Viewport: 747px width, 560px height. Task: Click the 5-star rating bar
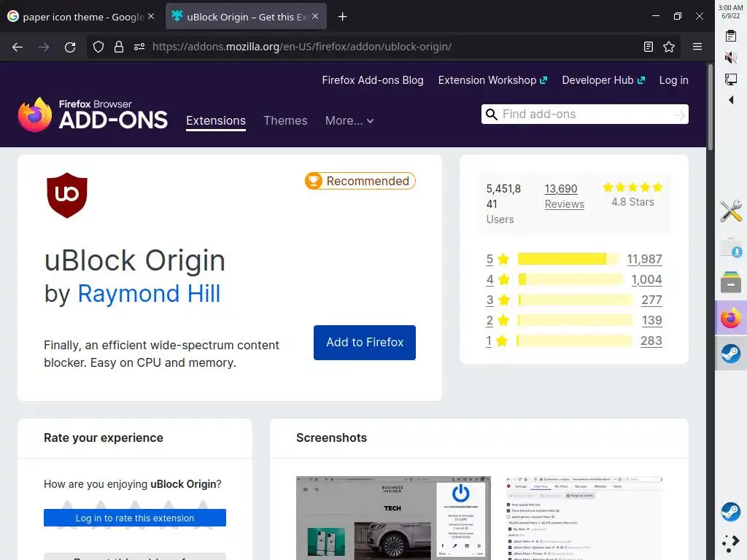[x=568, y=259]
